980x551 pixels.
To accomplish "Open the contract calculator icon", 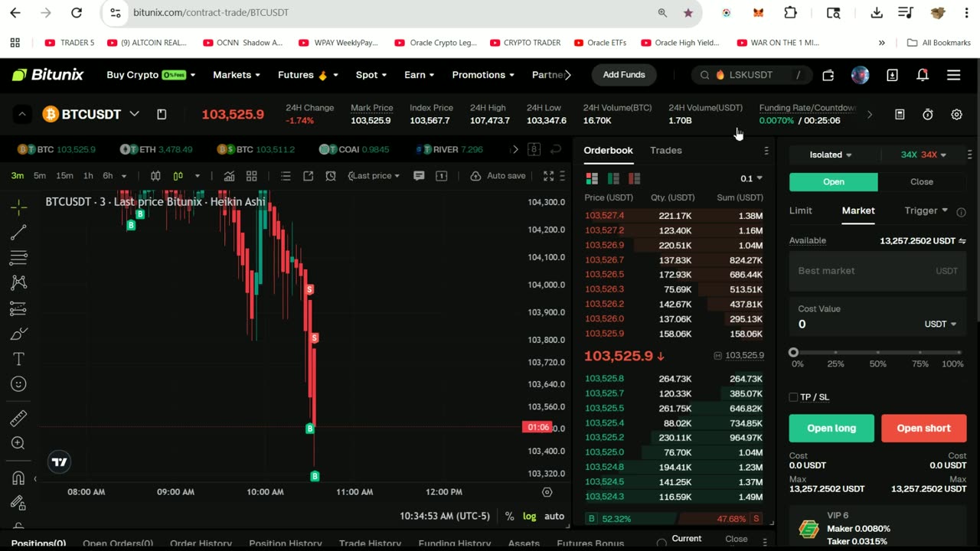I will pos(900,114).
